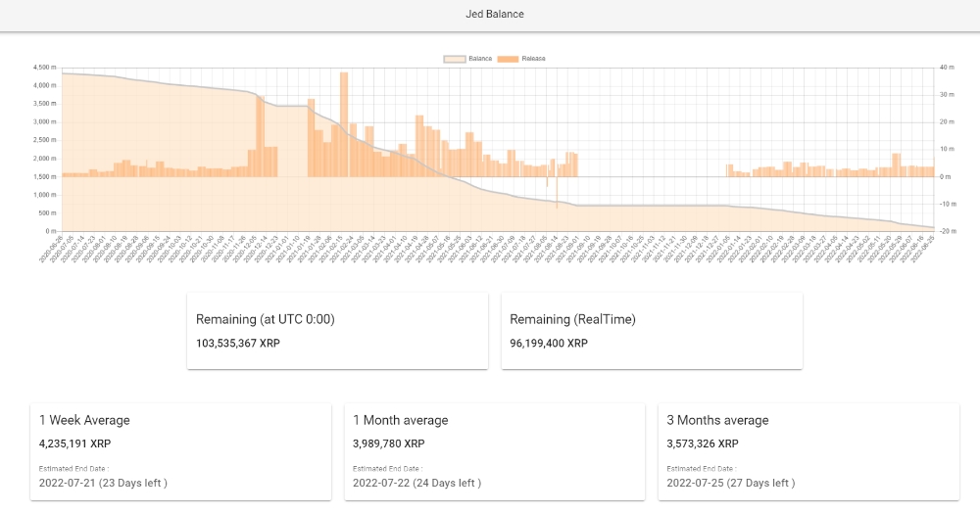Select the 2022-07-21 estimated end date
This screenshot has width=980, height=514.
[103, 483]
